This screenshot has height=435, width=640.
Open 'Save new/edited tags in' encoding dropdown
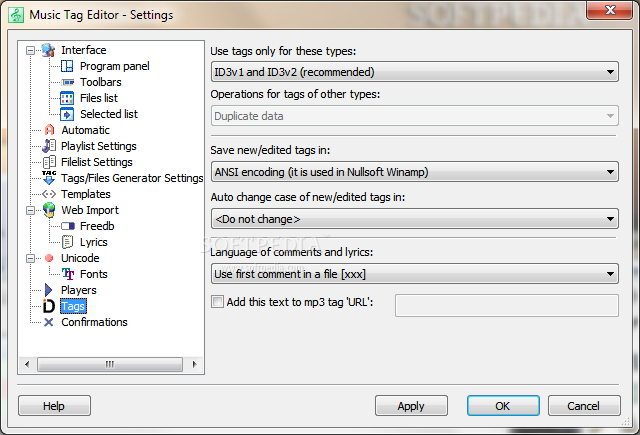click(415, 172)
